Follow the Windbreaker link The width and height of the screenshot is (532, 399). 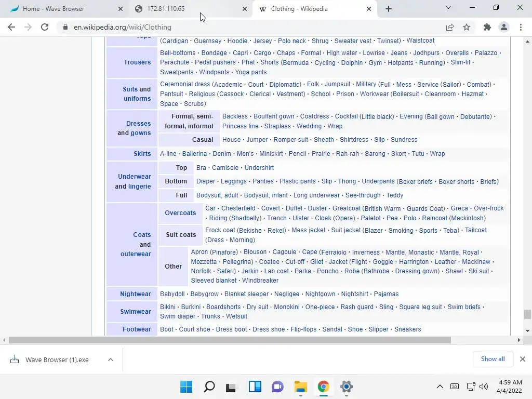coord(260,281)
